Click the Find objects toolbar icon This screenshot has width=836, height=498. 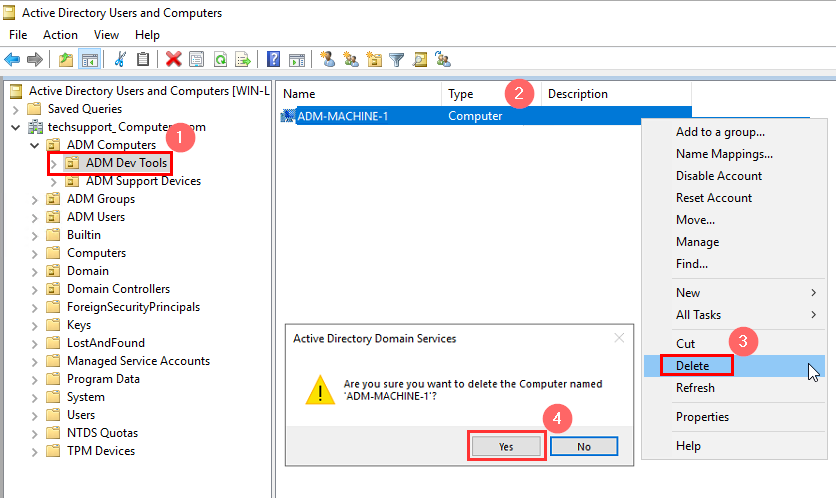[x=420, y=59]
